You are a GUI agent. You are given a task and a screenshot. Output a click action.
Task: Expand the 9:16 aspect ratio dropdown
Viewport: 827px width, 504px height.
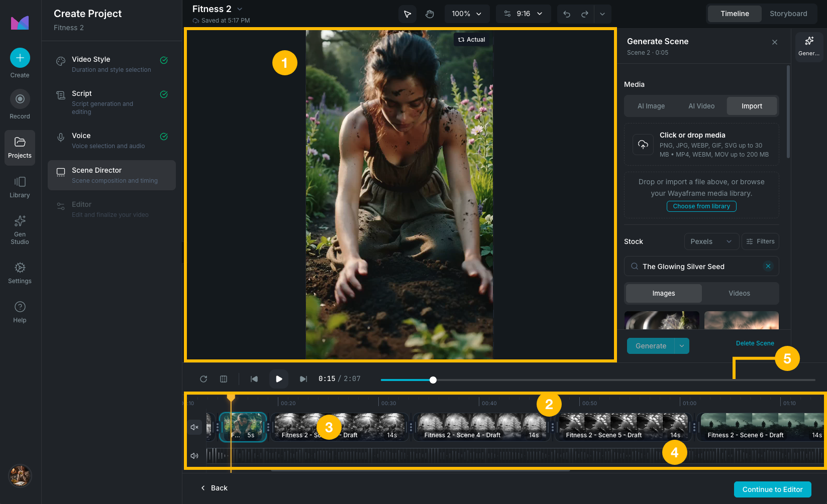click(523, 14)
